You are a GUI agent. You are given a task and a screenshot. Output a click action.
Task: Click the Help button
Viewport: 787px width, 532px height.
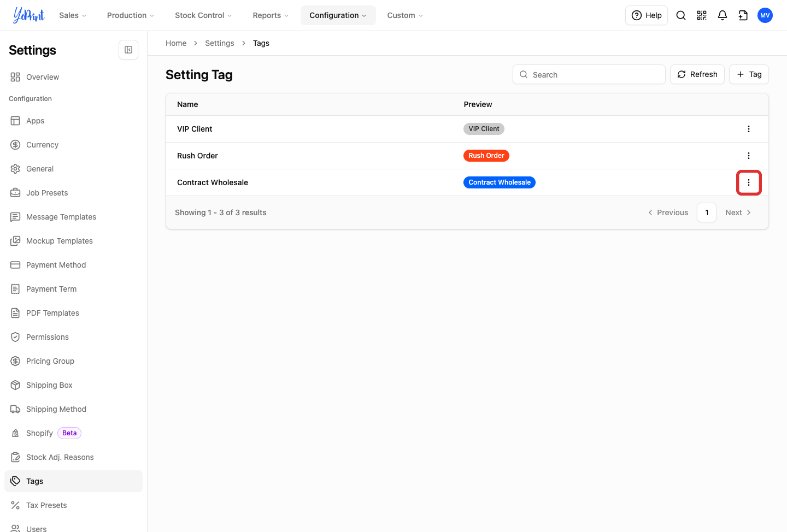coord(647,15)
